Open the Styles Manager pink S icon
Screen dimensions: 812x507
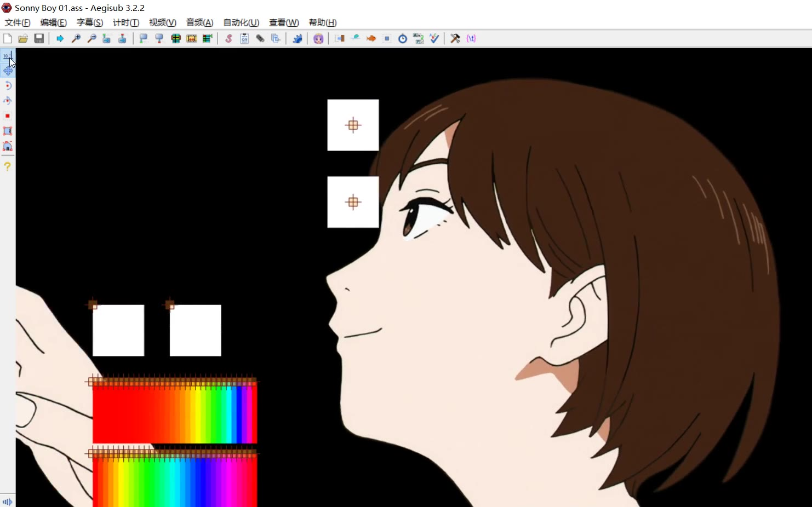pos(229,38)
